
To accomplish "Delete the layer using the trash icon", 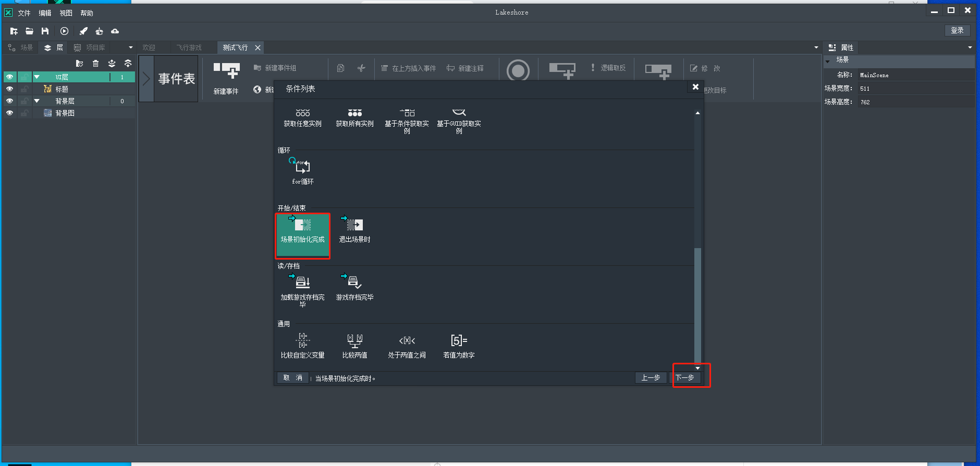I will [95, 64].
